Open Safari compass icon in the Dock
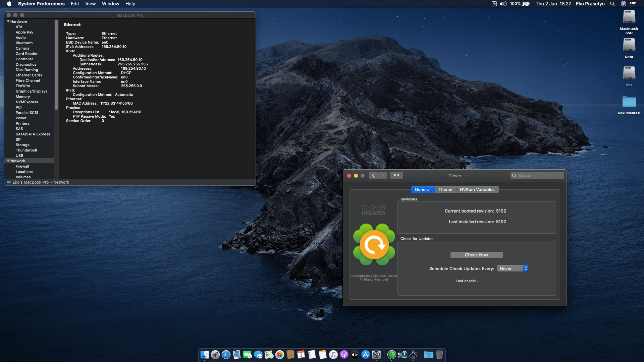 click(226, 355)
